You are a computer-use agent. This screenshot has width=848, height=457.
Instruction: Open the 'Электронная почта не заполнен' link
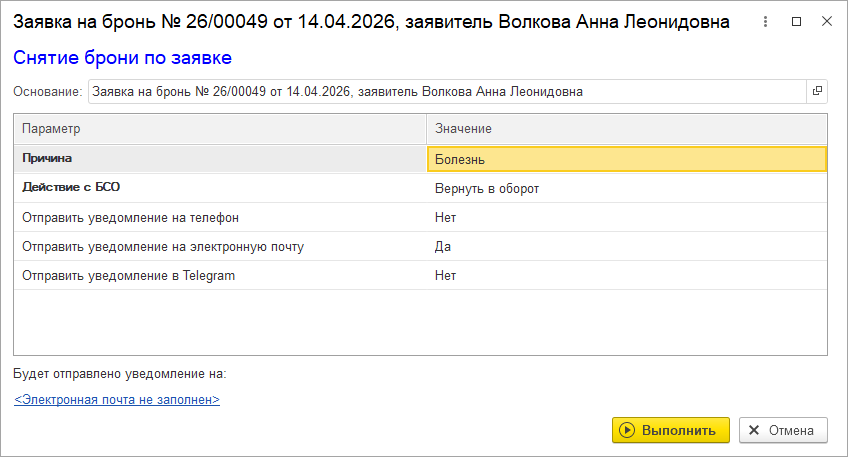point(117,400)
